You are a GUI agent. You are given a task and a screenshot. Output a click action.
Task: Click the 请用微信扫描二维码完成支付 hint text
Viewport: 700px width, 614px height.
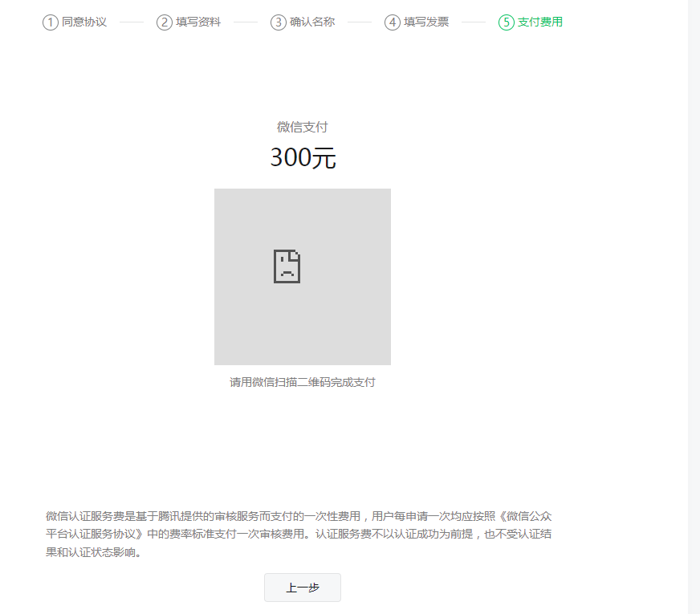click(x=302, y=382)
